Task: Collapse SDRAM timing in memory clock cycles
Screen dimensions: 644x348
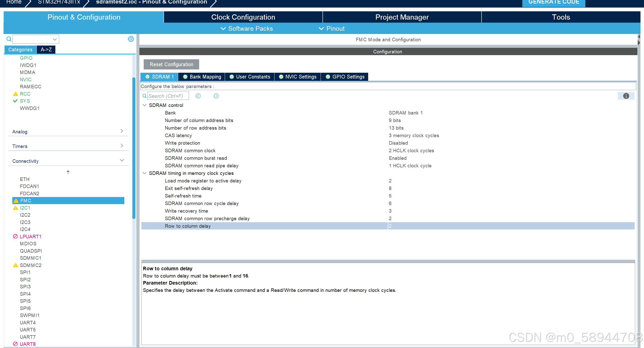Action: point(145,173)
